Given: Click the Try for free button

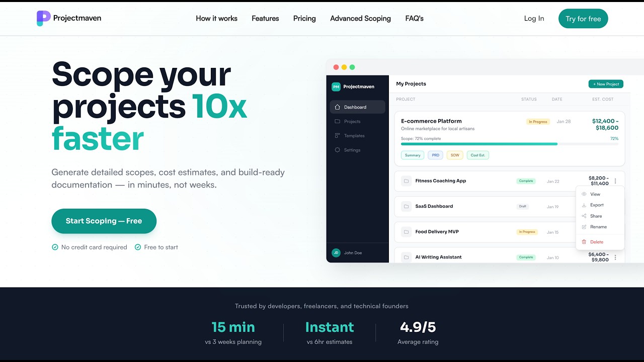Looking at the screenshot, I should tap(583, 19).
